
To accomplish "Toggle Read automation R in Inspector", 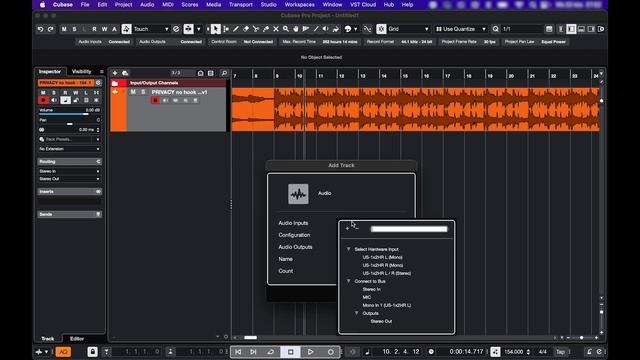I will click(x=65, y=93).
